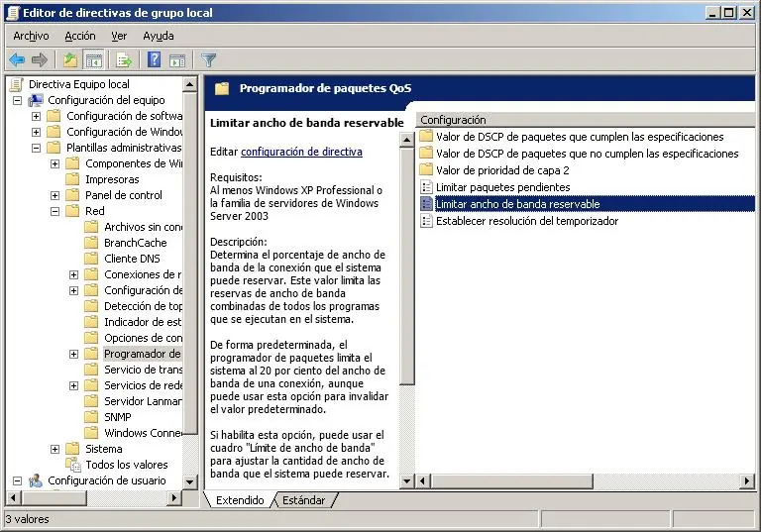The image size is (761, 532).
Task: Click the export list toolbar icon
Action: (124, 60)
